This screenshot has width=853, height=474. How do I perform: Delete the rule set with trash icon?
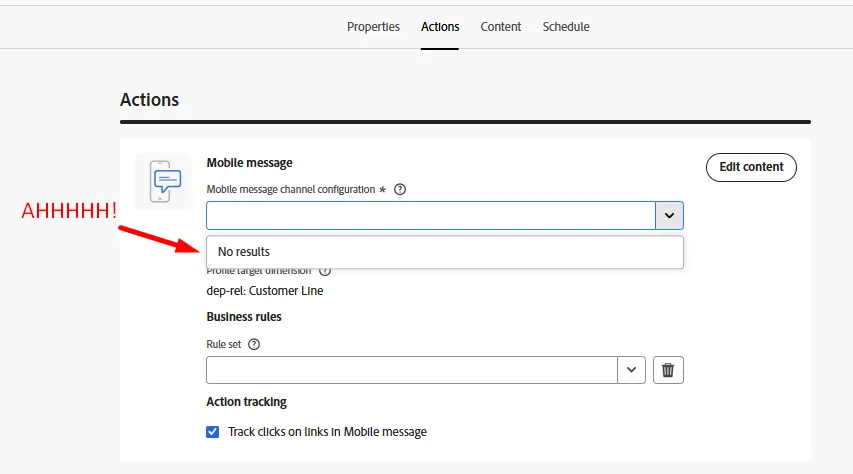tap(668, 370)
